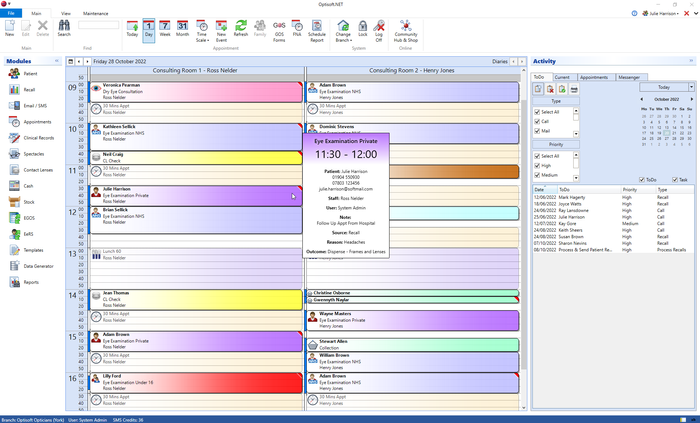
Task: Open the Change Branch dropdown
Action: click(x=343, y=31)
